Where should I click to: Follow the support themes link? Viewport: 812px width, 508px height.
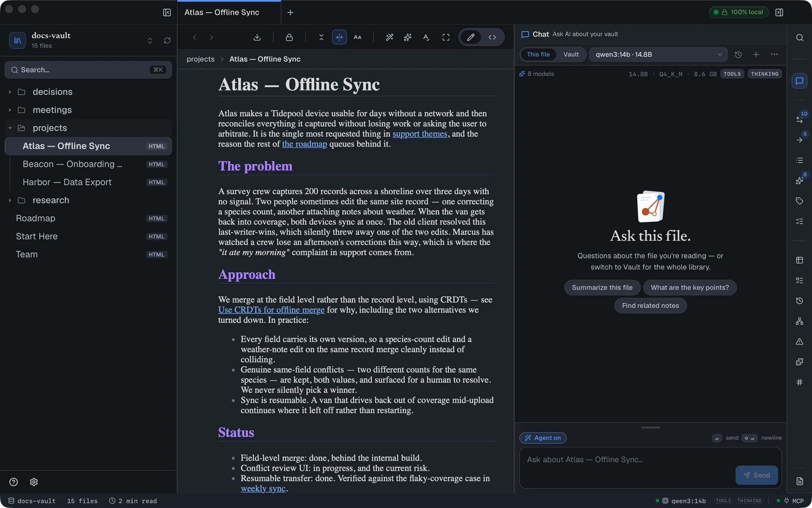point(420,134)
